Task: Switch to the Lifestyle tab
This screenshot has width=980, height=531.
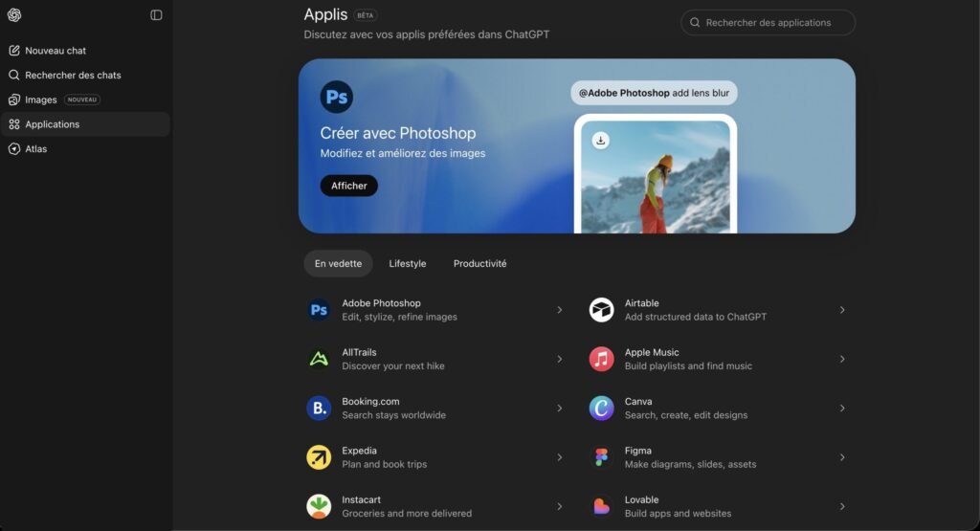Action: (408, 264)
